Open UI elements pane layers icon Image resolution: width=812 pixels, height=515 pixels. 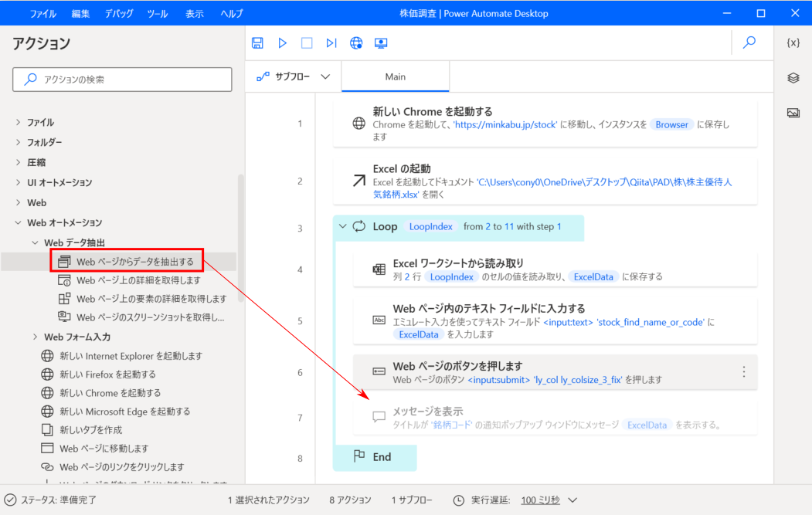pos(793,78)
